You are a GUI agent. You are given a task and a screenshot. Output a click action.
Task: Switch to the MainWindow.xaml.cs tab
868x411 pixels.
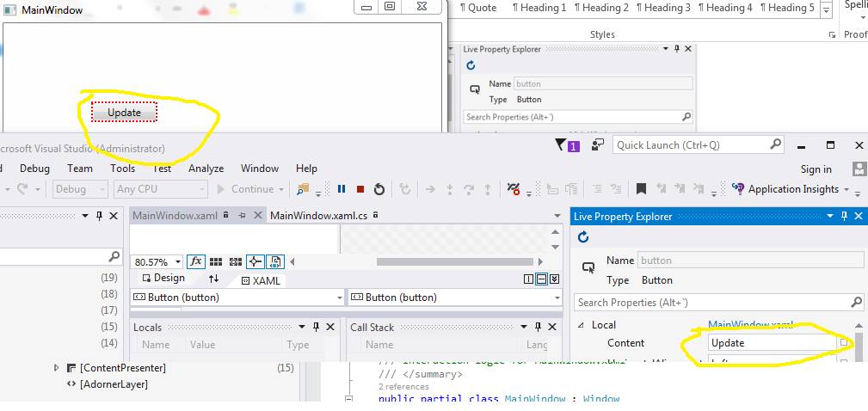[318, 216]
